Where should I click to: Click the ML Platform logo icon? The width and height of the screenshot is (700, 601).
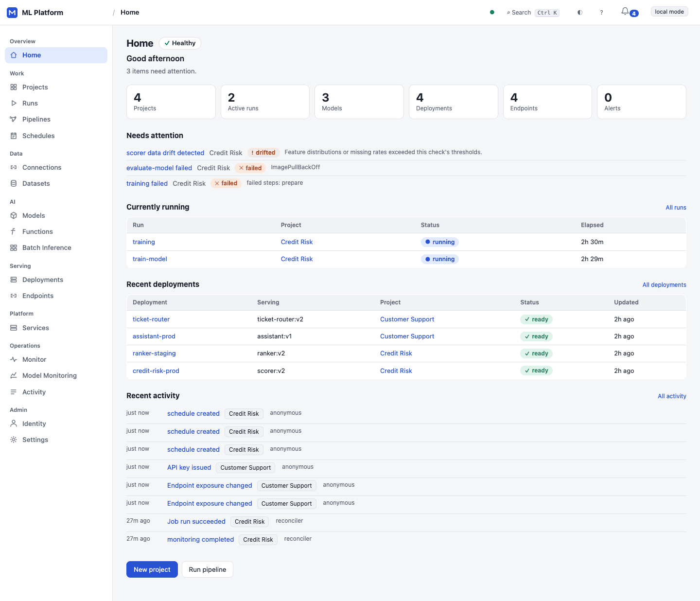[x=12, y=13]
